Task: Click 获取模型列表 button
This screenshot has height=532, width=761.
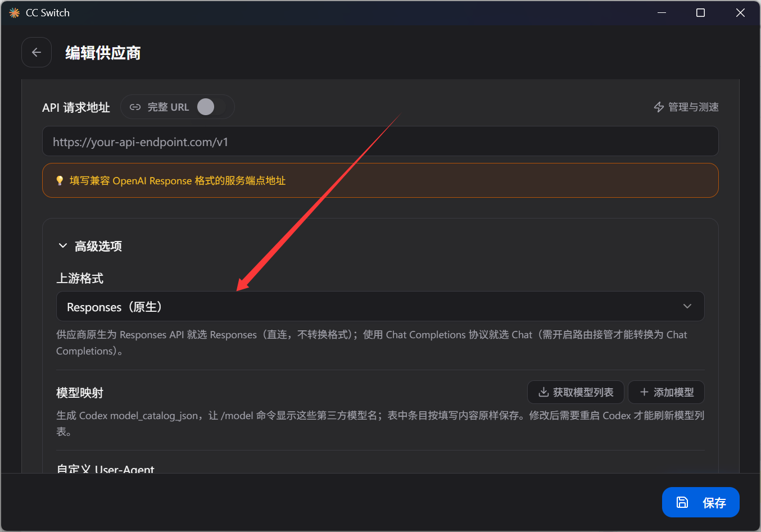Action: pos(576,392)
